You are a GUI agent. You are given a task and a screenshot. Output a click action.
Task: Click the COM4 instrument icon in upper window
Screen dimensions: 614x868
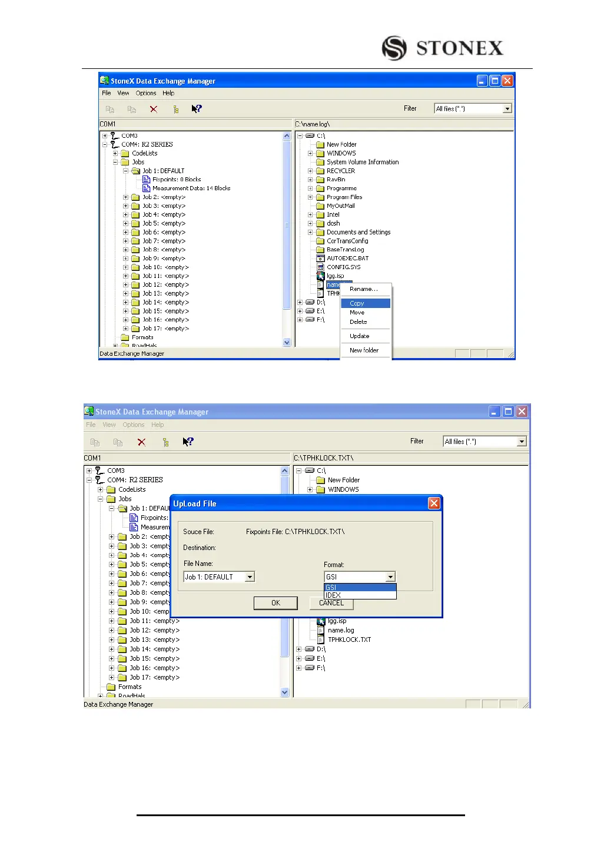point(115,144)
